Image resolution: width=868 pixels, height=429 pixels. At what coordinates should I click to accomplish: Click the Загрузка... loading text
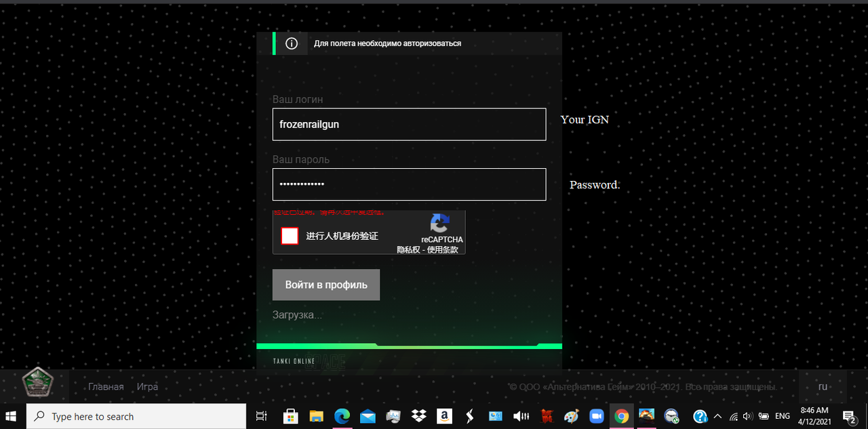297,315
